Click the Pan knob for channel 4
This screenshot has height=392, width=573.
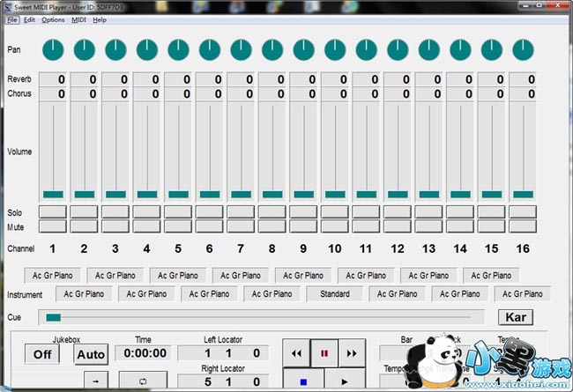[x=147, y=50]
